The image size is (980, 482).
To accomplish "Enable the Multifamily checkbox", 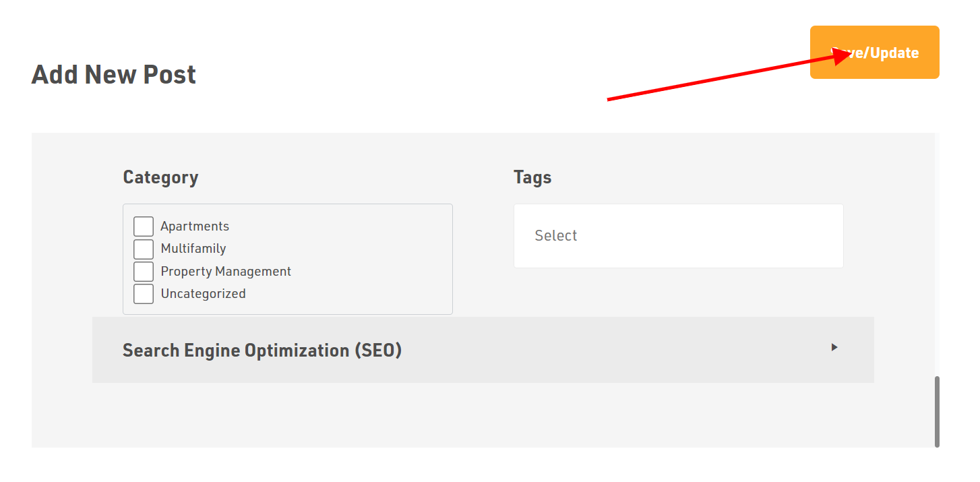I will (x=144, y=249).
